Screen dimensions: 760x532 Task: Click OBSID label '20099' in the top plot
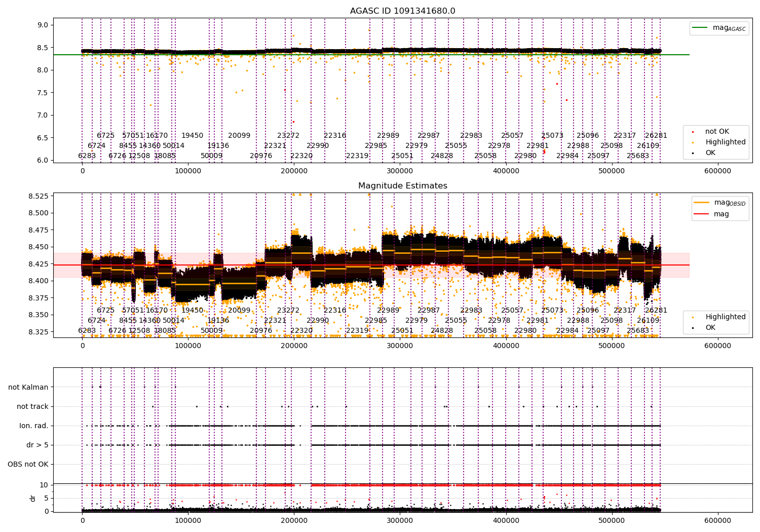click(239, 136)
